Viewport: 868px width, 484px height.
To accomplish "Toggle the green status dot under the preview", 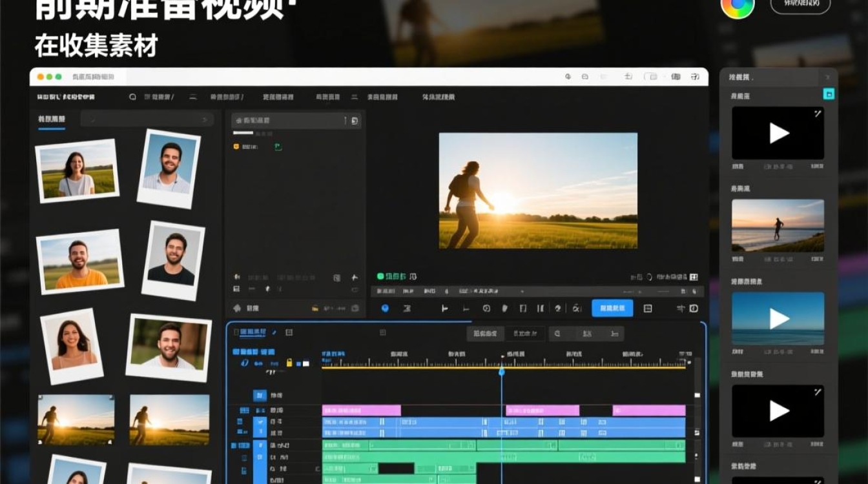I will click(380, 276).
